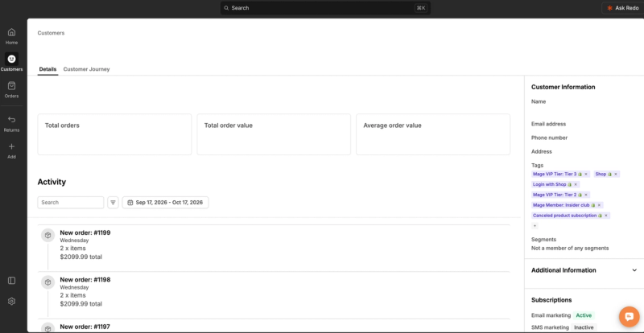Click the SMS marketing Inactive badge

[584, 327]
